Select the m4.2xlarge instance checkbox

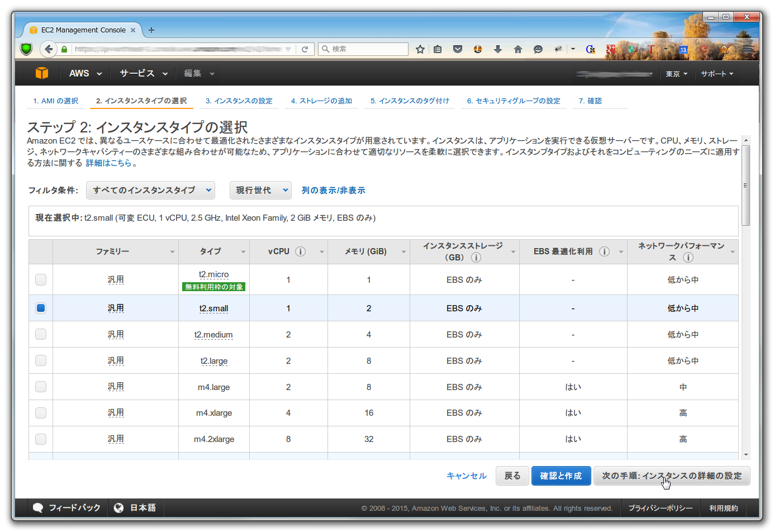coord(41,439)
